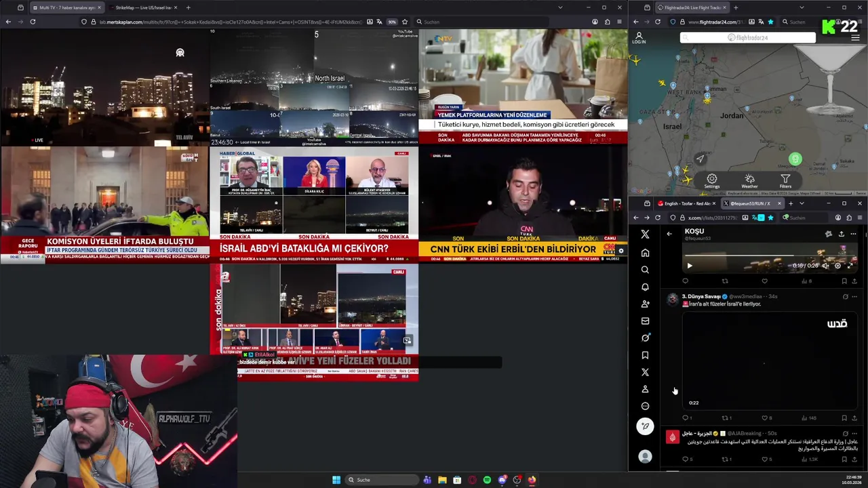
Task: Open Flightradar24 Weather button
Action: (749, 182)
